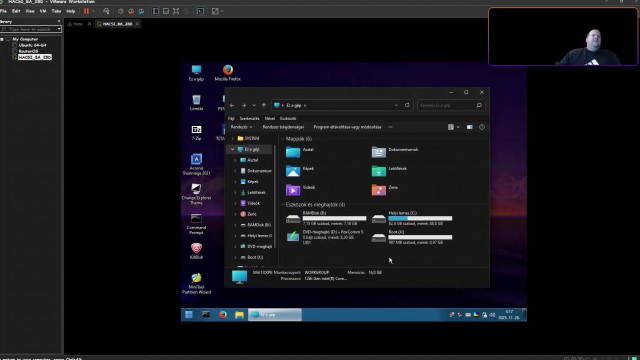Select the KillDisk desktop icon
Screen dimensions: 640x360
pyautogui.click(x=196, y=251)
